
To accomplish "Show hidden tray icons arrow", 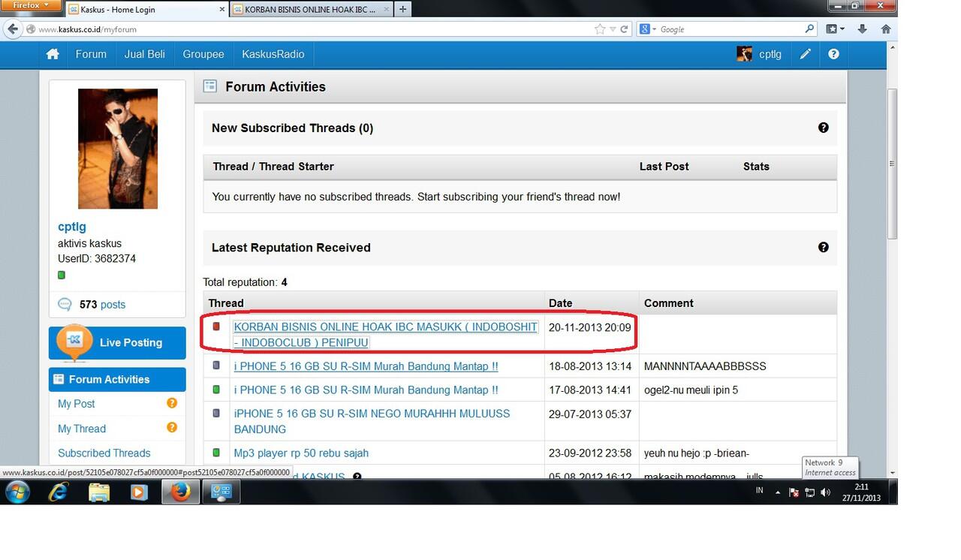I will coord(778,492).
